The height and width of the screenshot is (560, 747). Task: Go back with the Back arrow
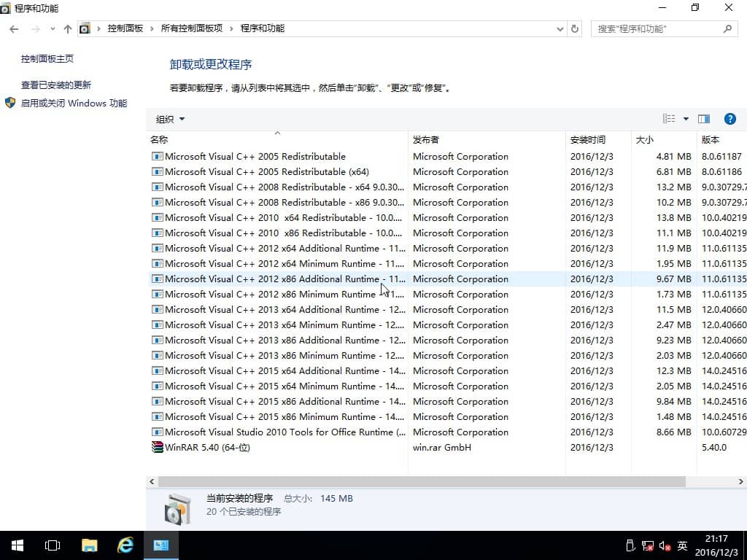[14, 29]
